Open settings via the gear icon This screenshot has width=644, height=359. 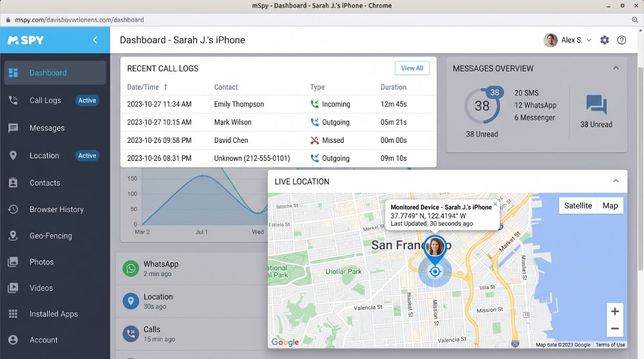[x=605, y=40]
